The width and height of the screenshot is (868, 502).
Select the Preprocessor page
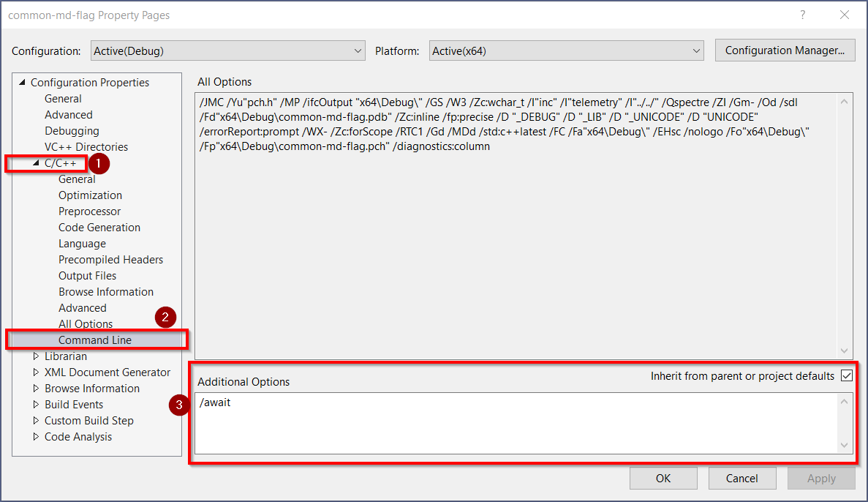tap(89, 211)
